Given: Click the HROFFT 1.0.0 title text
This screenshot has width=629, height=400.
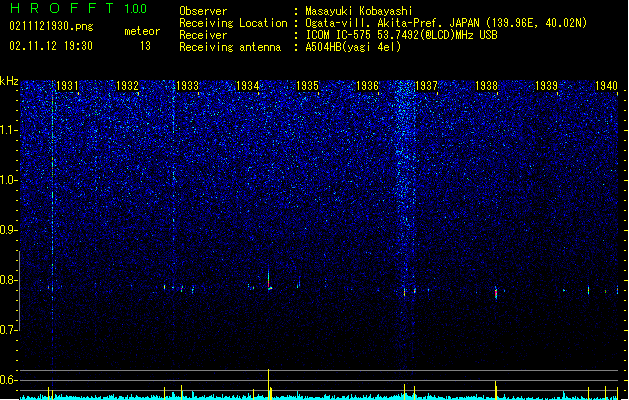Looking at the screenshot, I should point(78,8).
